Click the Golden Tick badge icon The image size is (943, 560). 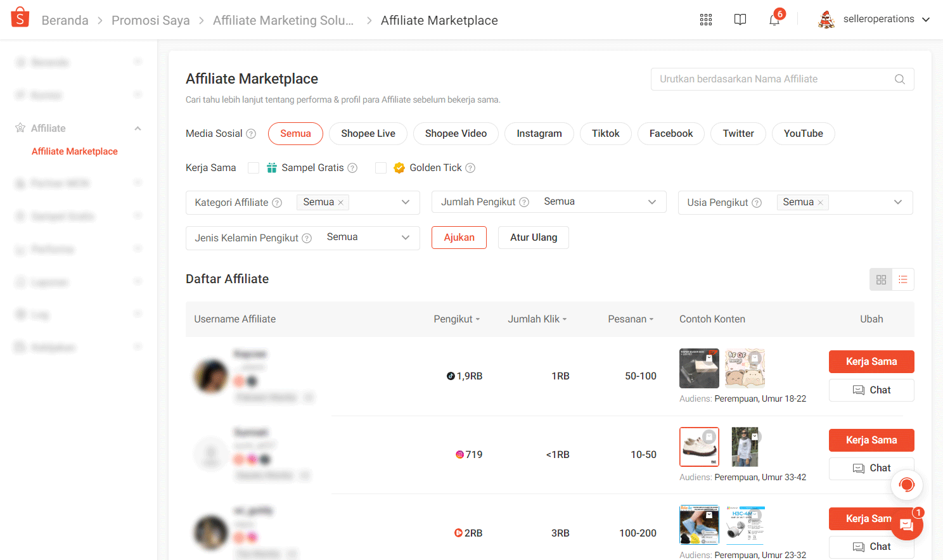(x=399, y=167)
